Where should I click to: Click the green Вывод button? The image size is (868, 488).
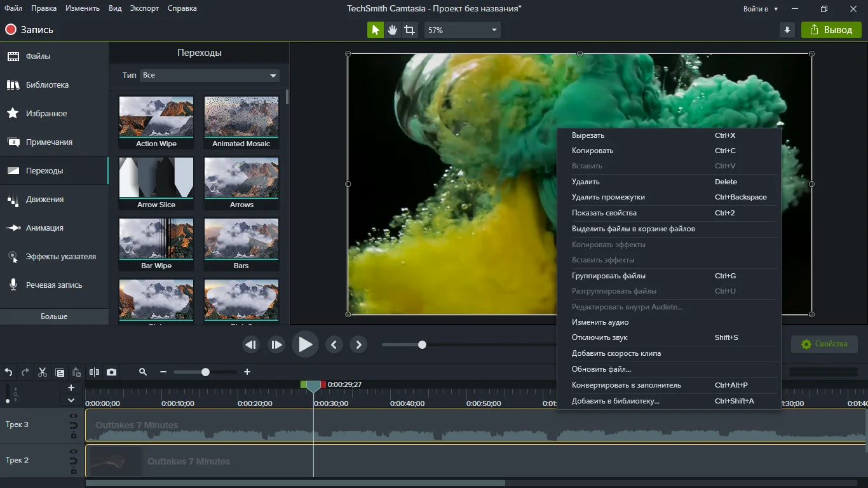point(831,30)
